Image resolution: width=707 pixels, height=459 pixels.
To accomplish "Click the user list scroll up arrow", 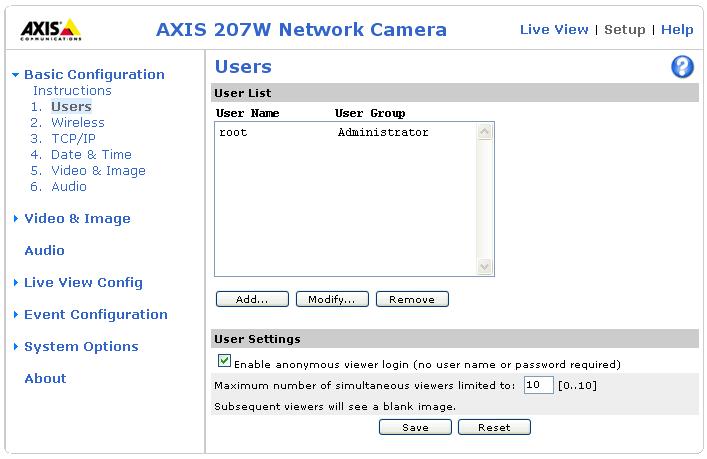I will click(485, 132).
